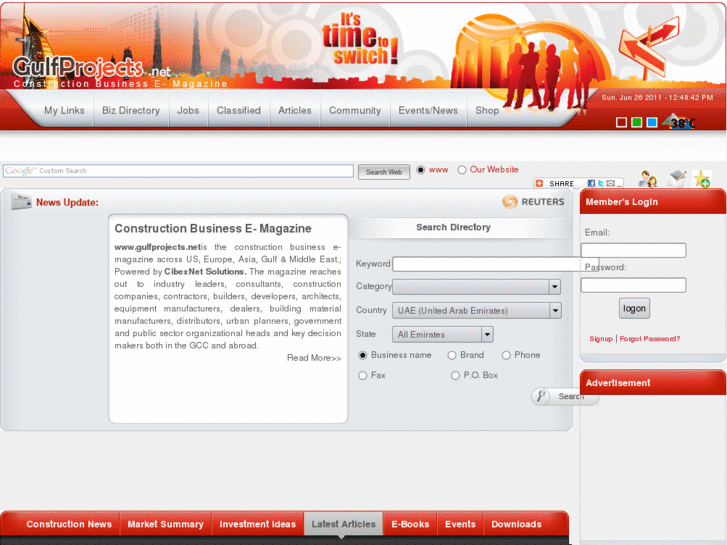Click the newspaper icon beside News Update
This screenshot has height=545, width=727.
tap(21, 202)
